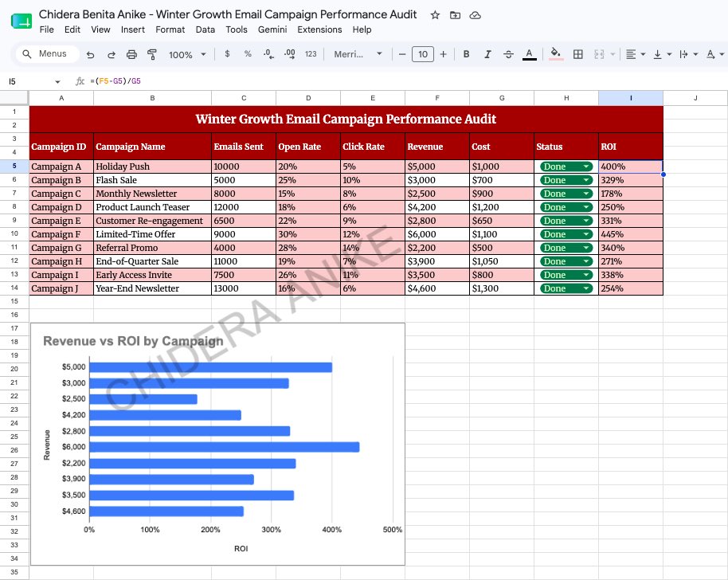Open the Edit menu
Viewport: 728px width, 580px height.
click(72, 29)
